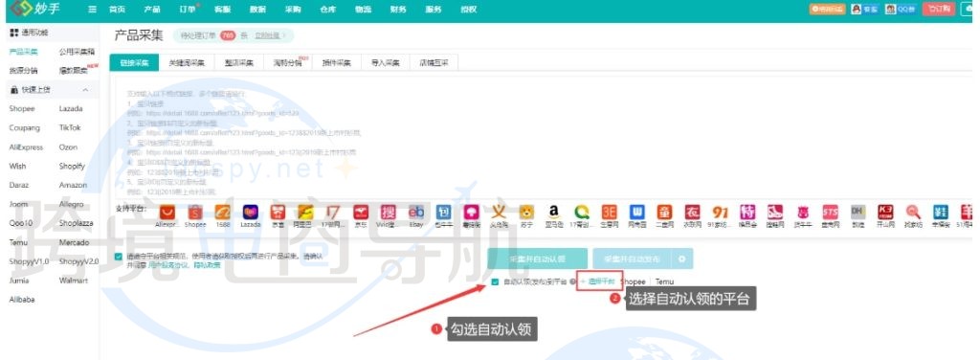Switch to the 关键词采集 tab

[187, 63]
